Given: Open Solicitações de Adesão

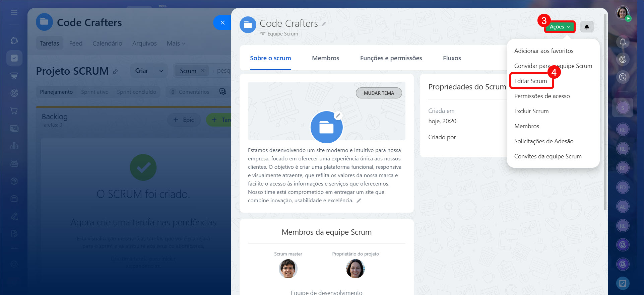Looking at the screenshot, I should [543, 141].
